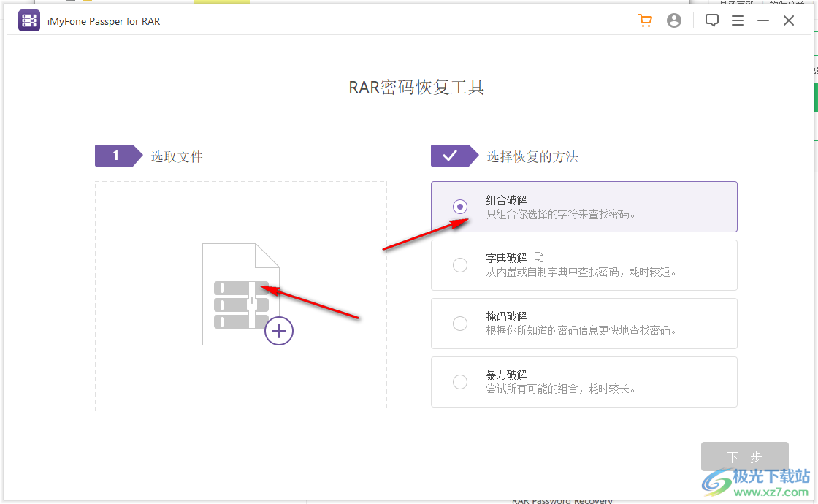Open dictionary import icon beside 字典破解
This screenshot has height=504, width=818.
click(x=539, y=257)
